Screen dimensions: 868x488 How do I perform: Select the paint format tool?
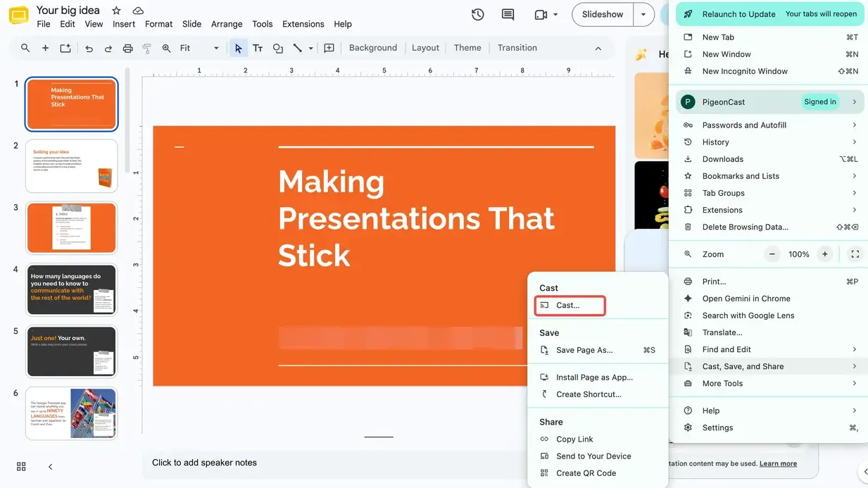pos(147,48)
